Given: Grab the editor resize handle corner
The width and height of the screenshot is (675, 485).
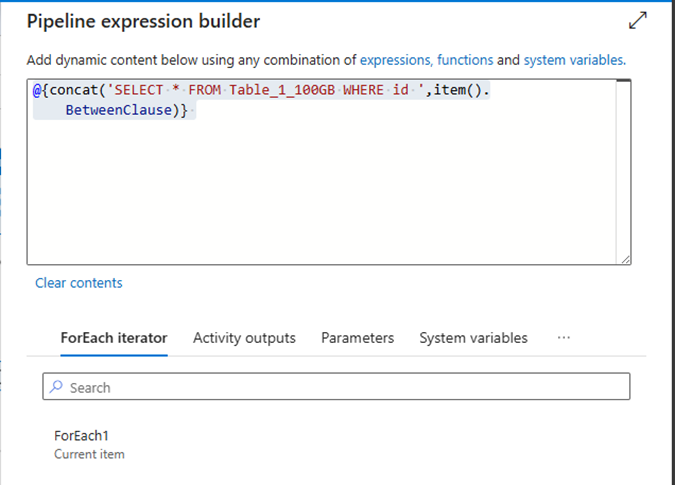Looking at the screenshot, I should tap(625, 259).
